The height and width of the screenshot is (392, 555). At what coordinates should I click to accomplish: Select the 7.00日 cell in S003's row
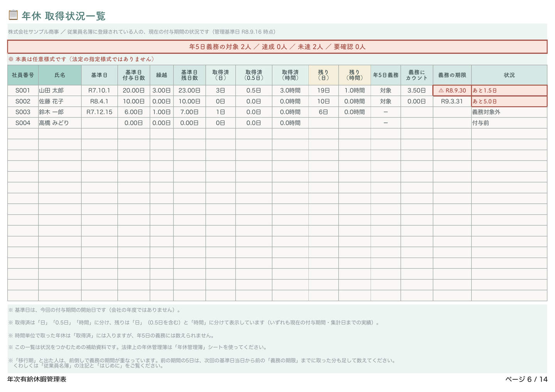(189, 112)
